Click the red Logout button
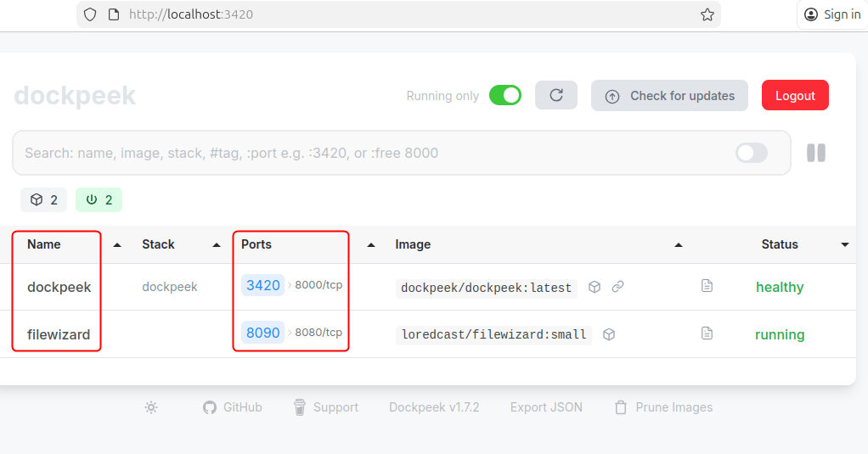 pos(795,96)
